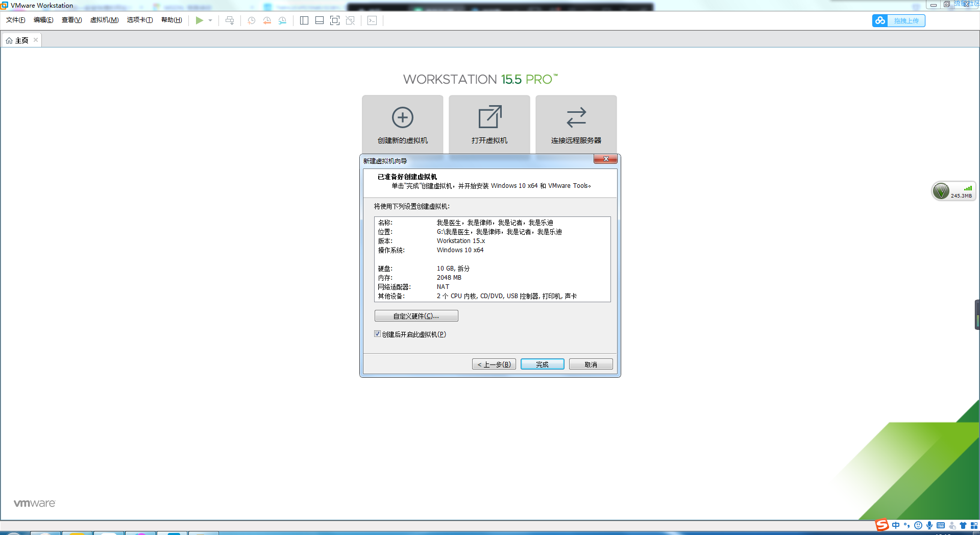
Task: Open the soft keyboard icon in IME bar
Action: point(941,525)
